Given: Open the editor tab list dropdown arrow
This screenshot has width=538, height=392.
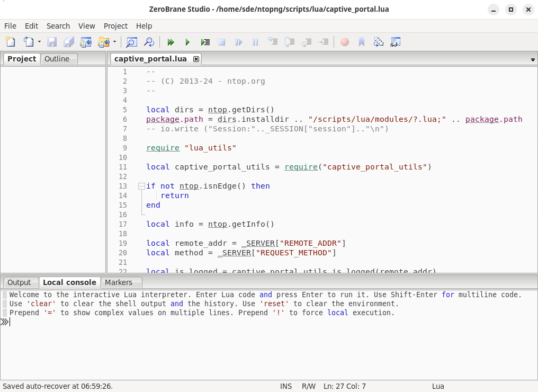Looking at the screenshot, I should tap(533, 60).
